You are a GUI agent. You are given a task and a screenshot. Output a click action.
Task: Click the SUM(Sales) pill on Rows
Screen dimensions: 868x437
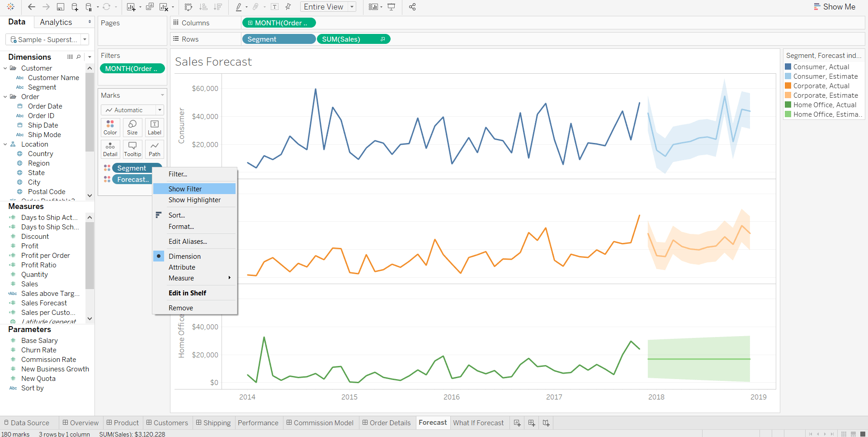pyautogui.click(x=348, y=39)
